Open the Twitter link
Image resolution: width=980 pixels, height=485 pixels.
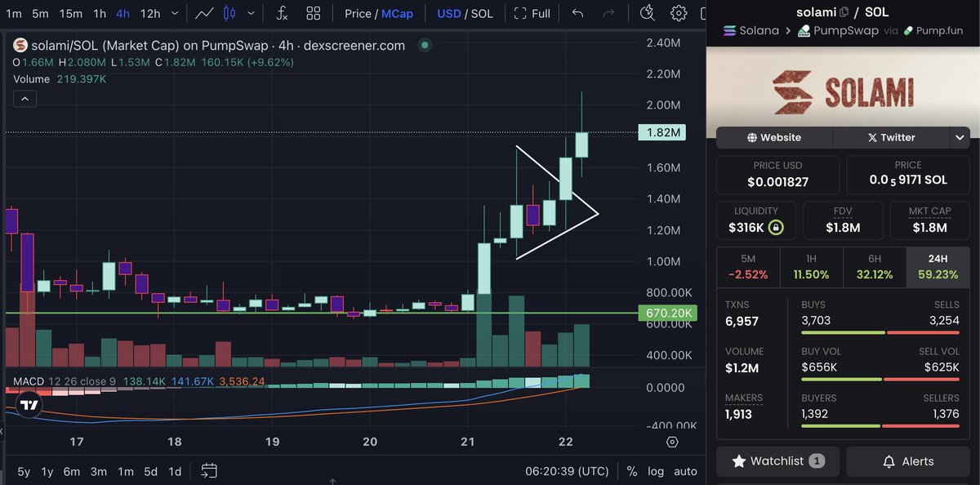pos(892,138)
